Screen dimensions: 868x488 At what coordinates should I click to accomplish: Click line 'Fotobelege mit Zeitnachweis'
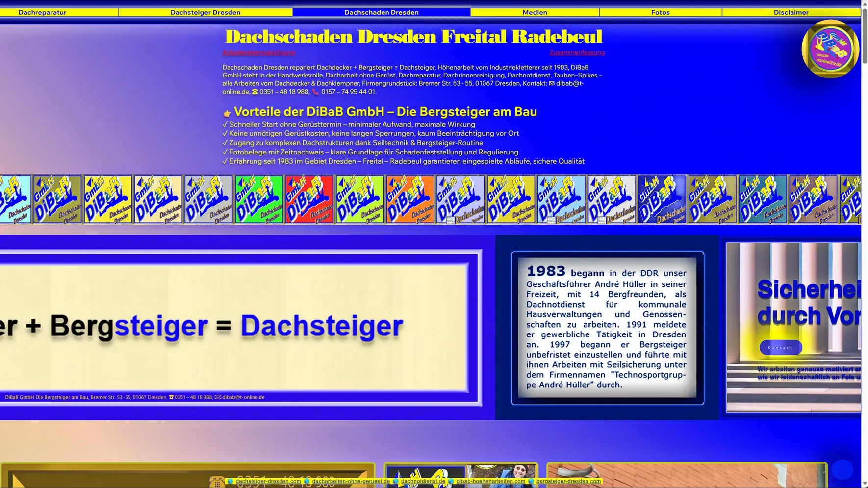click(x=370, y=153)
